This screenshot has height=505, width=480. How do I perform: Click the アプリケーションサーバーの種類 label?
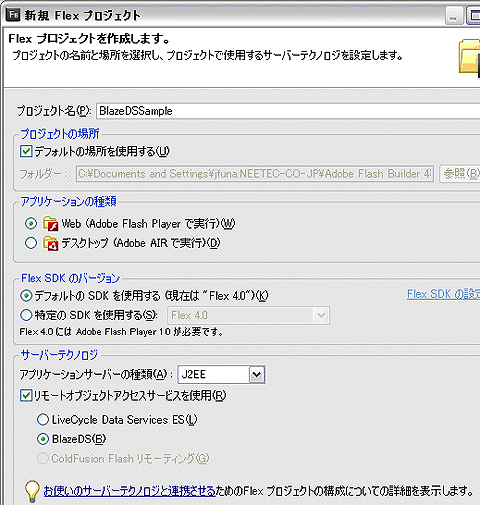tap(96, 375)
